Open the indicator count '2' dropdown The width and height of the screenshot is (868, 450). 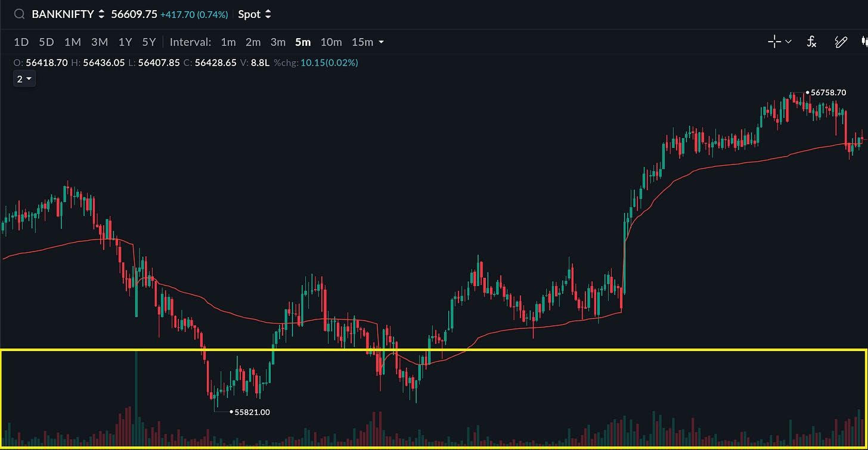(x=24, y=79)
